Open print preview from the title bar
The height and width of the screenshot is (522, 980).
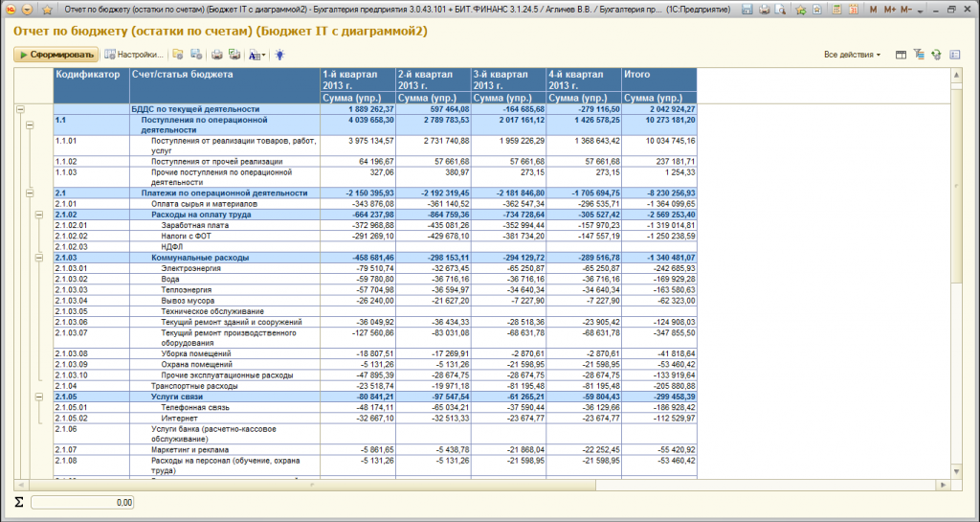[780, 9]
